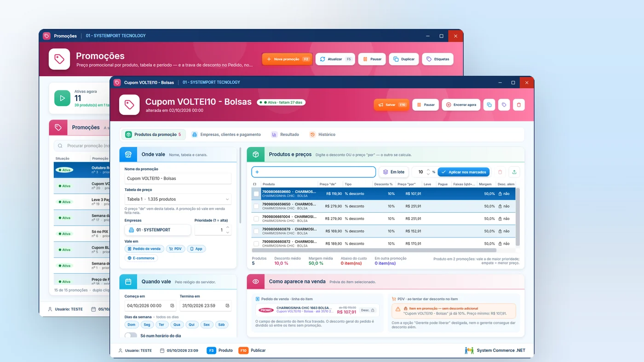Click the red trash icon in the Cupom header
The image size is (644, 362).
(x=519, y=105)
